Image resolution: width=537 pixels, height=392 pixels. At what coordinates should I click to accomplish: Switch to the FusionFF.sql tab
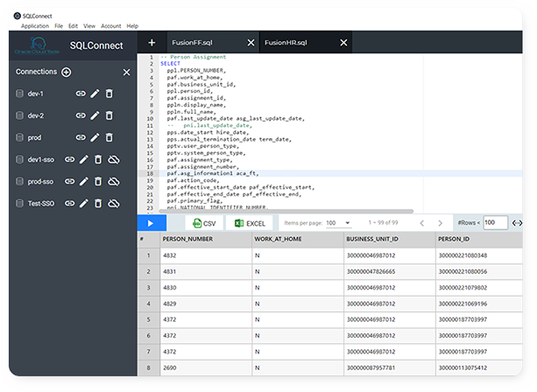pos(192,42)
